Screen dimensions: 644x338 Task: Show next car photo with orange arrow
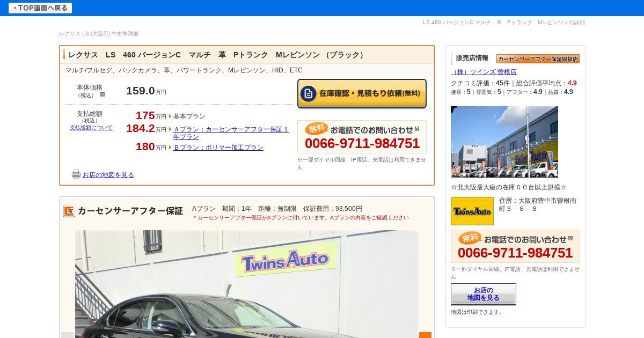(x=425, y=335)
